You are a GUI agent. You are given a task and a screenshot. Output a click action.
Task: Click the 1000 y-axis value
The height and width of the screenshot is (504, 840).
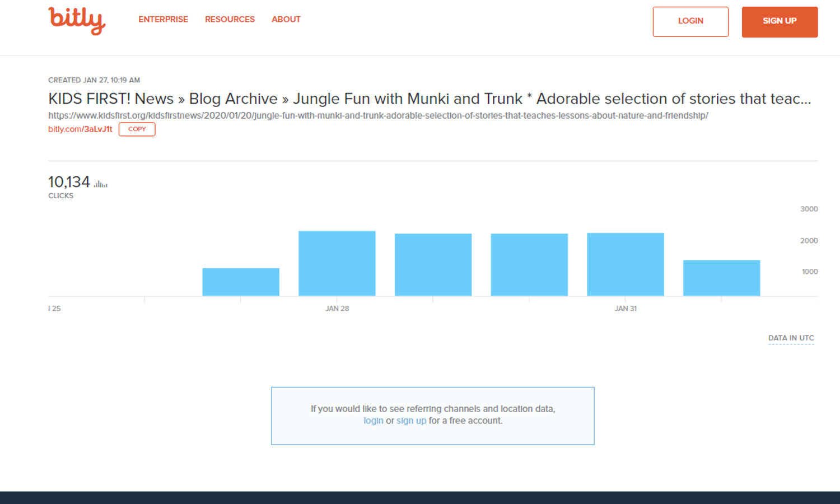point(810,272)
